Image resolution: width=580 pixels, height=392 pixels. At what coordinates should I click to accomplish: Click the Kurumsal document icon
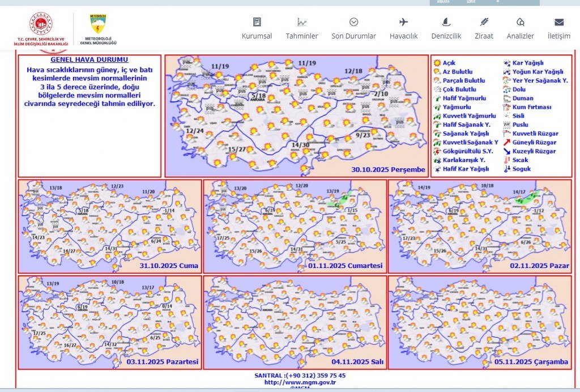coord(257,22)
